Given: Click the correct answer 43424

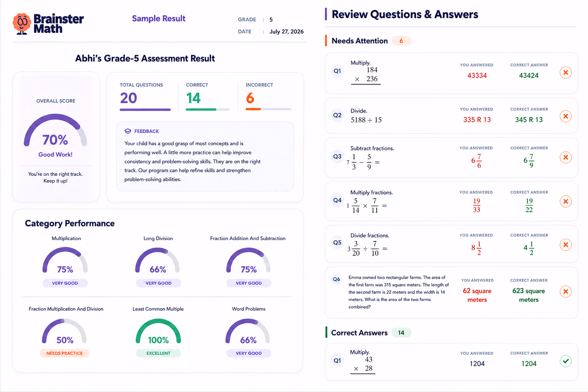Looking at the screenshot, I should (x=529, y=75).
